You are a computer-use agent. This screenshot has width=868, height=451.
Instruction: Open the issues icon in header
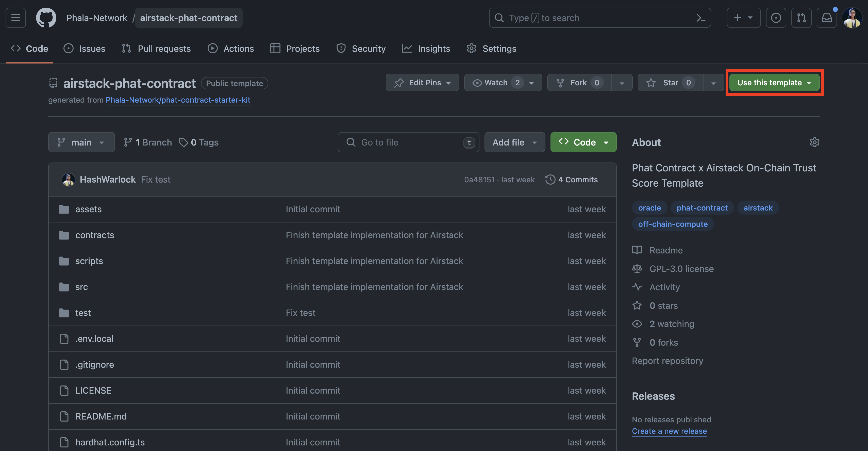coord(776,18)
